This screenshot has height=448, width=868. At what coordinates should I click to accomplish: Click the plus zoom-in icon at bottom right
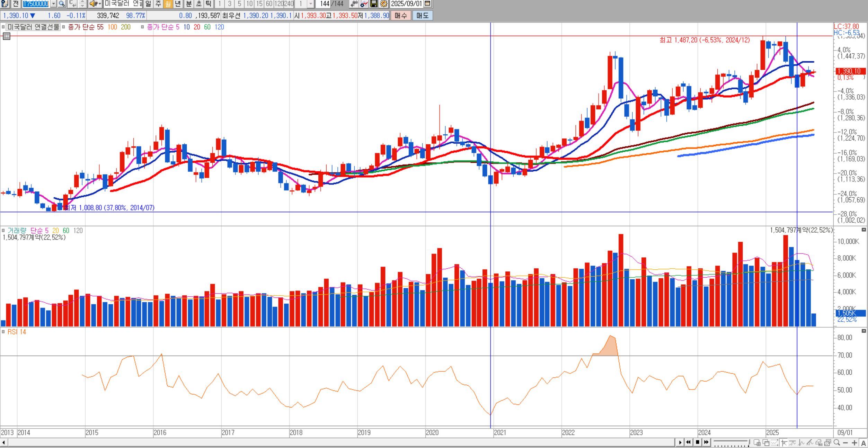(854, 443)
